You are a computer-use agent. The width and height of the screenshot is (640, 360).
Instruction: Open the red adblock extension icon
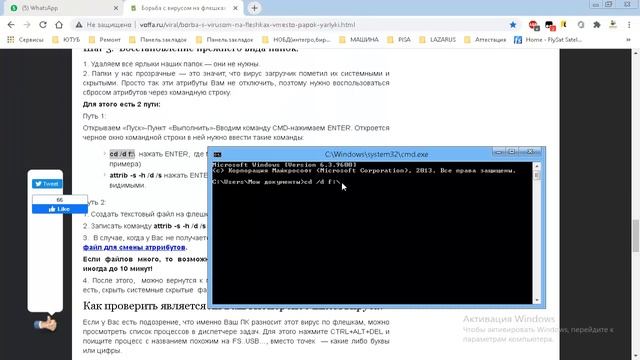[534, 25]
